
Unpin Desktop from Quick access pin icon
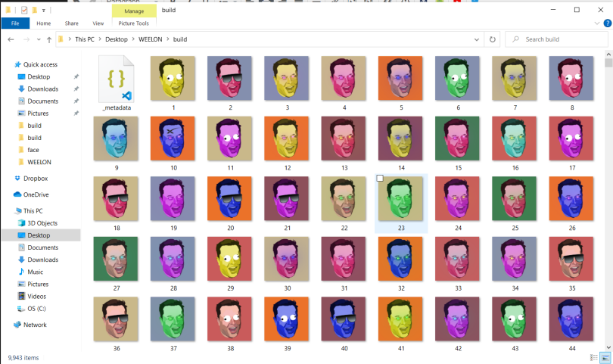pyautogui.click(x=76, y=76)
